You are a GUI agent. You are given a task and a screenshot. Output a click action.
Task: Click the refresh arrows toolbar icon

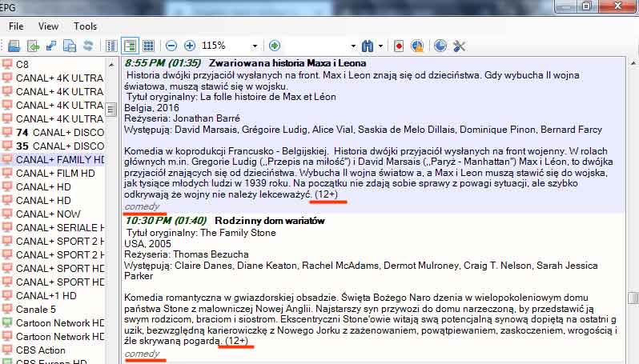[x=87, y=46]
